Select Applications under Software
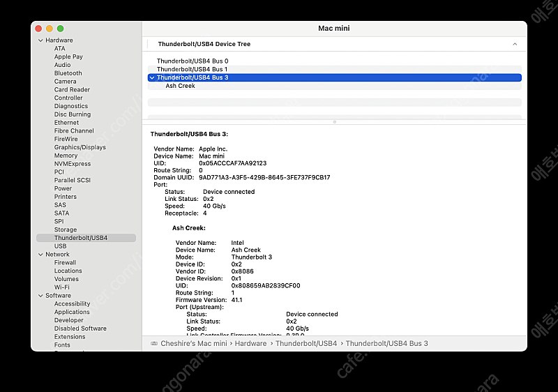The height and width of the screenshot is (392, 558). tap(72, 312)
